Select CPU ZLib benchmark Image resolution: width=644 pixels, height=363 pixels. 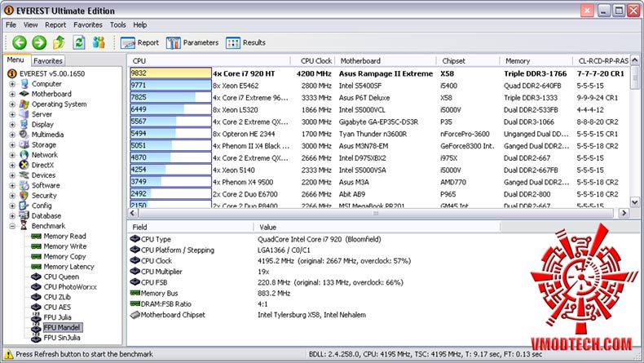point(57,297)
